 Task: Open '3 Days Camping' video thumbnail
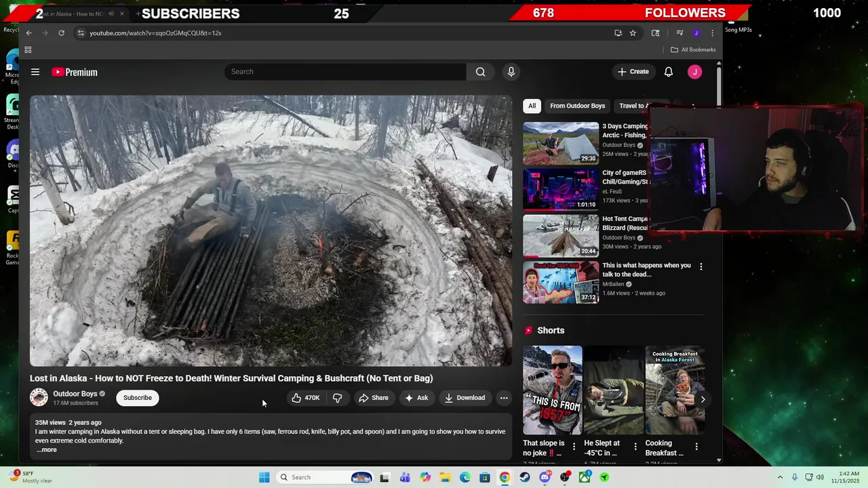coord(561,144)
